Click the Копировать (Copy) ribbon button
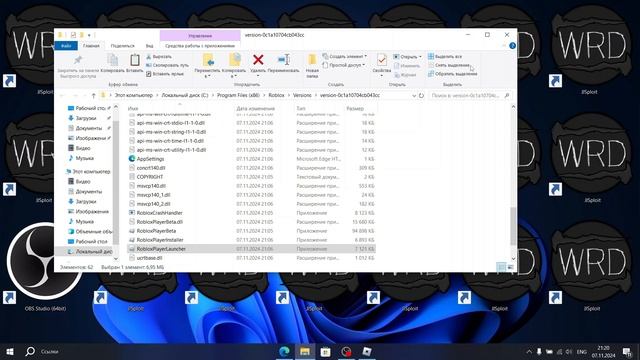The width and height of the screenshot is (640, 360). (112, 63)
